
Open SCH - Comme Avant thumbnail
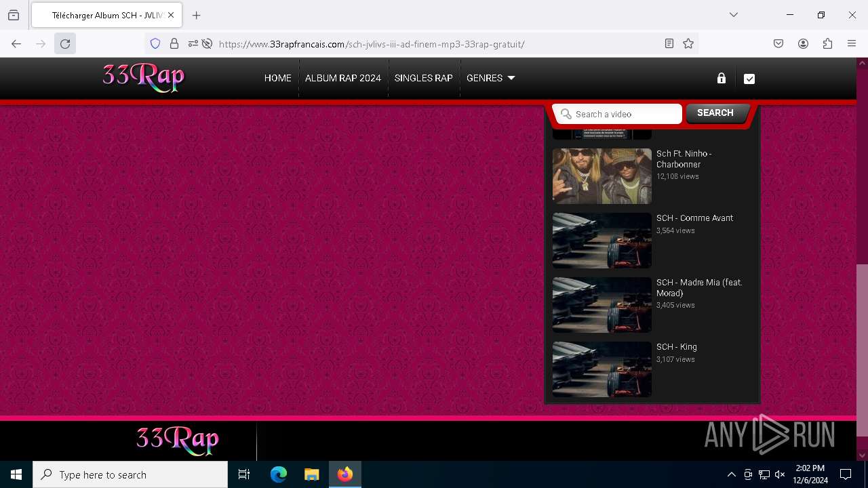pyautogui.click(x=601, y=241)
